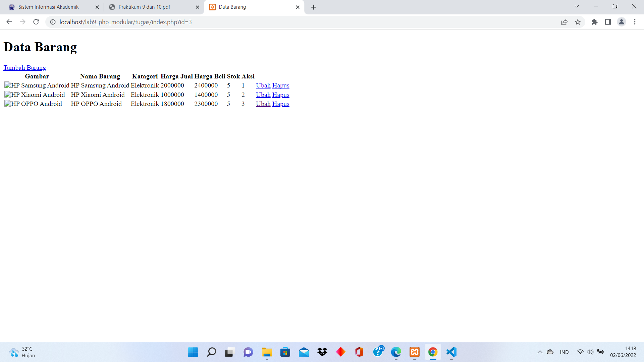This screenshot has width=644, height=362.
Task: Select the 1400000 price cell
Action: tap(206, 95)
